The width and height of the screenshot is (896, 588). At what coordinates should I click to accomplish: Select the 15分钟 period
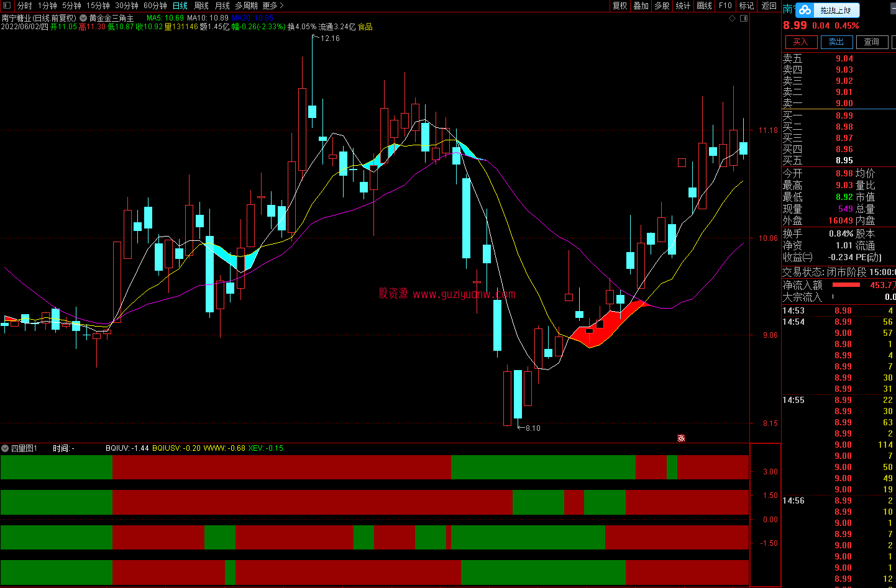(98, 6)
